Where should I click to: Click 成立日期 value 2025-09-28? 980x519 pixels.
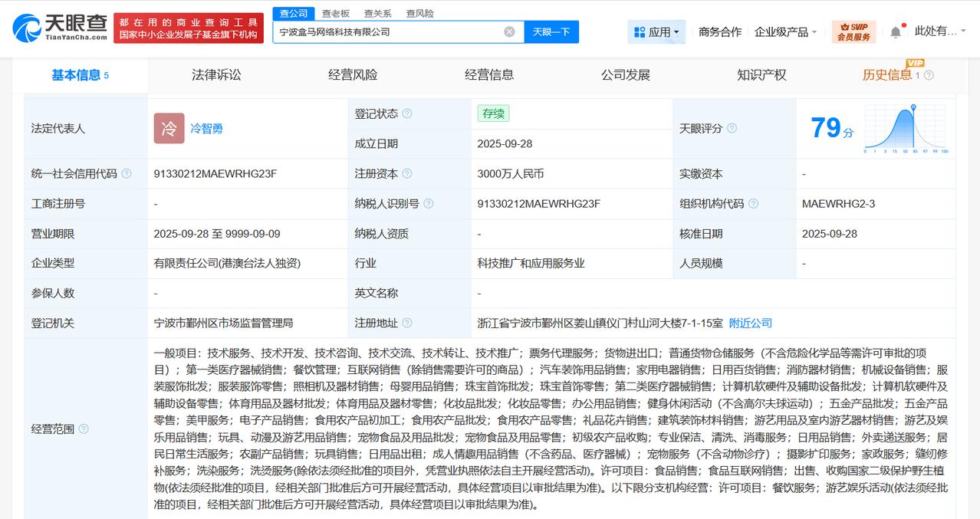pyautogui.click(x=505, y=144)
